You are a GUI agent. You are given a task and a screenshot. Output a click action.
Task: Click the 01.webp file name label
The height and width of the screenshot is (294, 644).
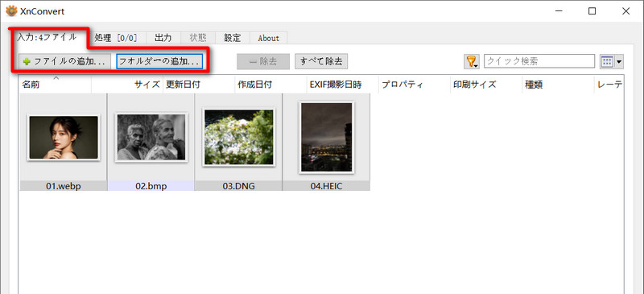click(x=64, y=186)
